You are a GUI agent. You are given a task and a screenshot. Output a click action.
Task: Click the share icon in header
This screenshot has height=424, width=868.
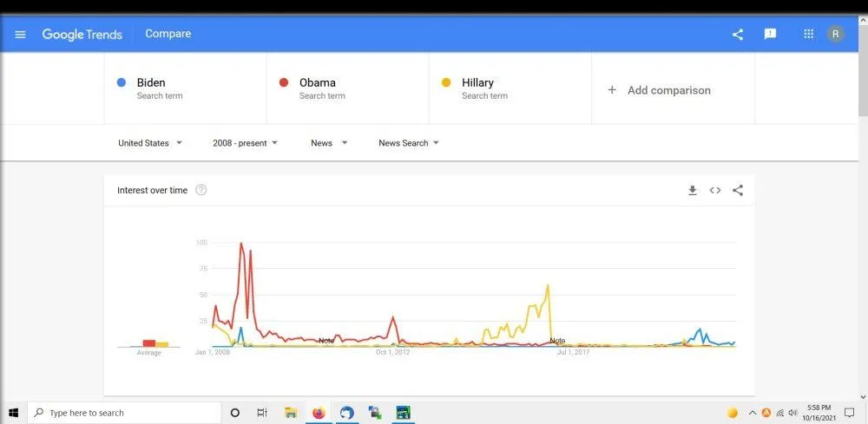point(738,35)
